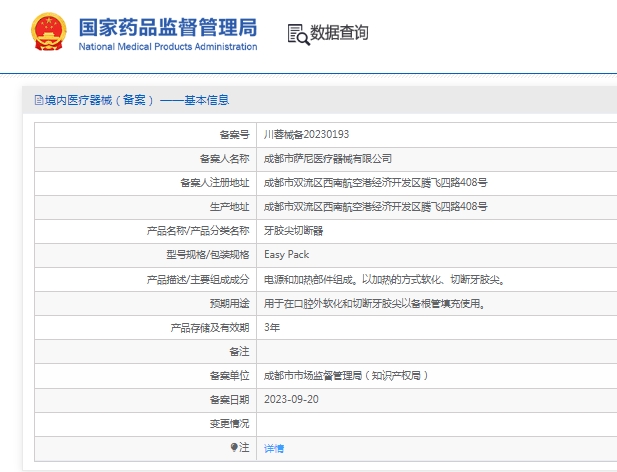
Task: Click the 预期用途 label
Action: pyautogui.click(x=229, y=304)
